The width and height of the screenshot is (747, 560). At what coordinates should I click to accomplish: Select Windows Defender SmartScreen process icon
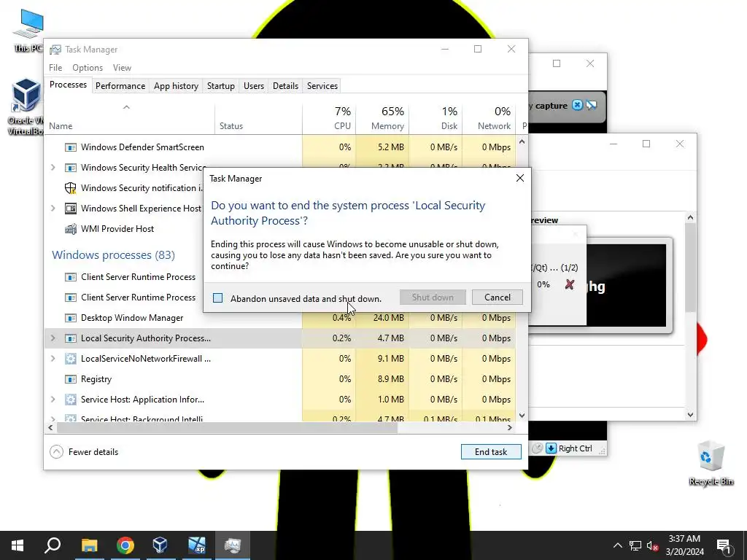(71, 147)
